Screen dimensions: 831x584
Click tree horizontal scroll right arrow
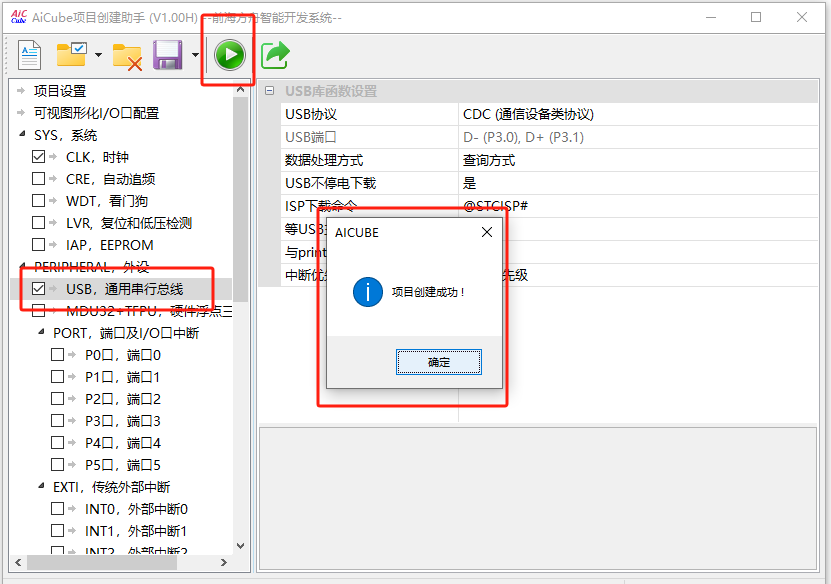(224, 562)
